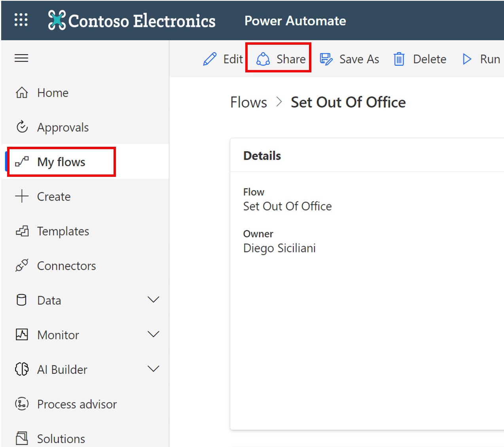
Task: Select the Edit pencil icon
Action: click(210, 59)
